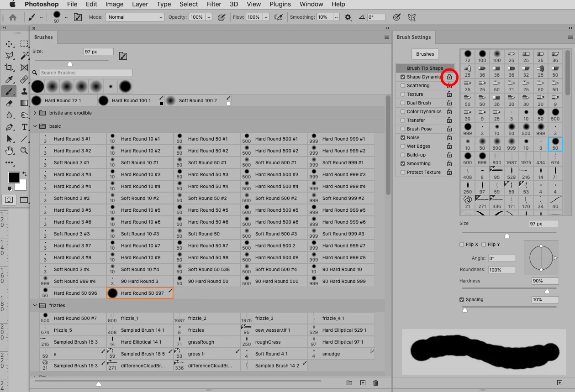Delete brush with trash icon
575x392 pixels.
pos(376,383)
